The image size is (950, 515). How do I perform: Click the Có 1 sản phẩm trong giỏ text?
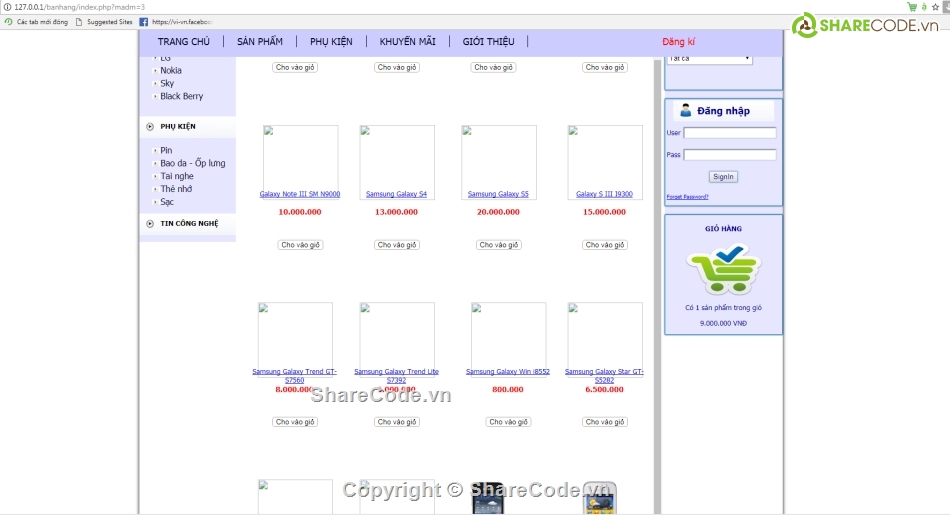pyautogui.click(x=723, y=308)
